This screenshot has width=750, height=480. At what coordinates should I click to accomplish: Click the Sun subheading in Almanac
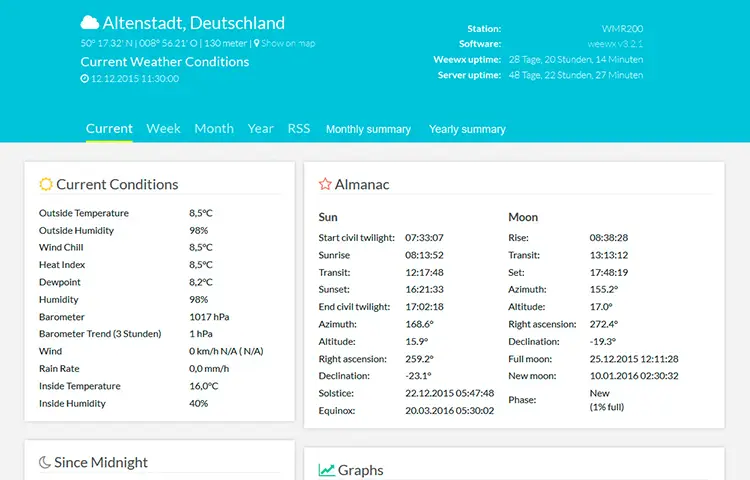(x=328, y=217)
